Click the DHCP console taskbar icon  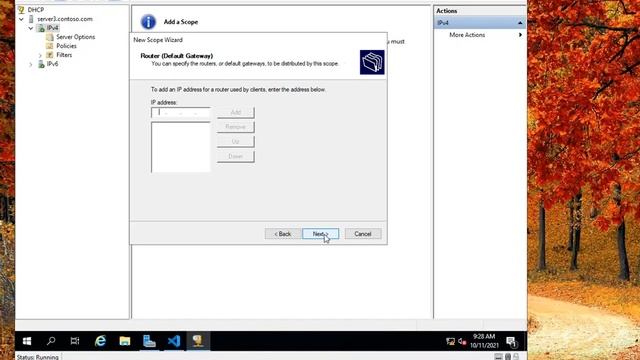[x=198, y=341]
